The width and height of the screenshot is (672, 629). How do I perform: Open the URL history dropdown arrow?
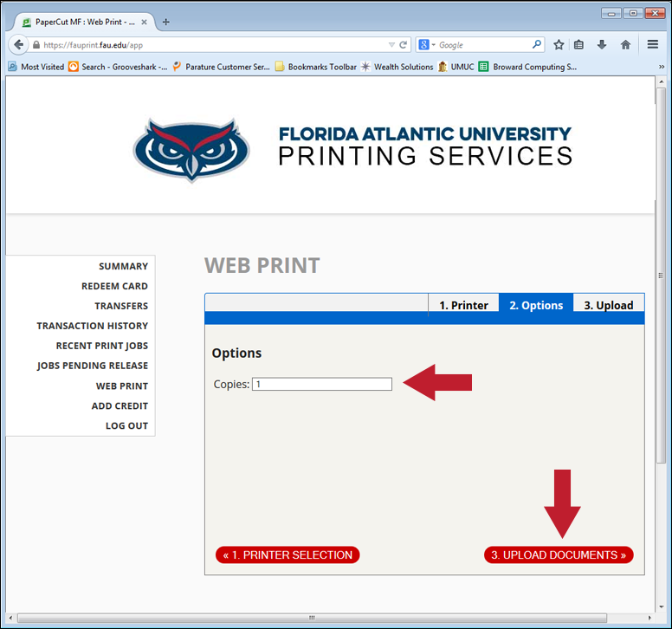point(391,45)
